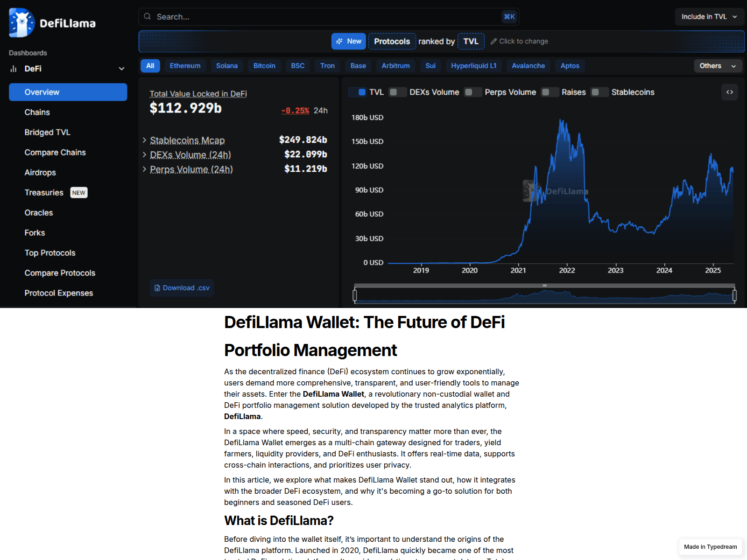Screen dimensions: 747x560
Task: Click the search magnifier icon
Action: click(x=148, y=16)
